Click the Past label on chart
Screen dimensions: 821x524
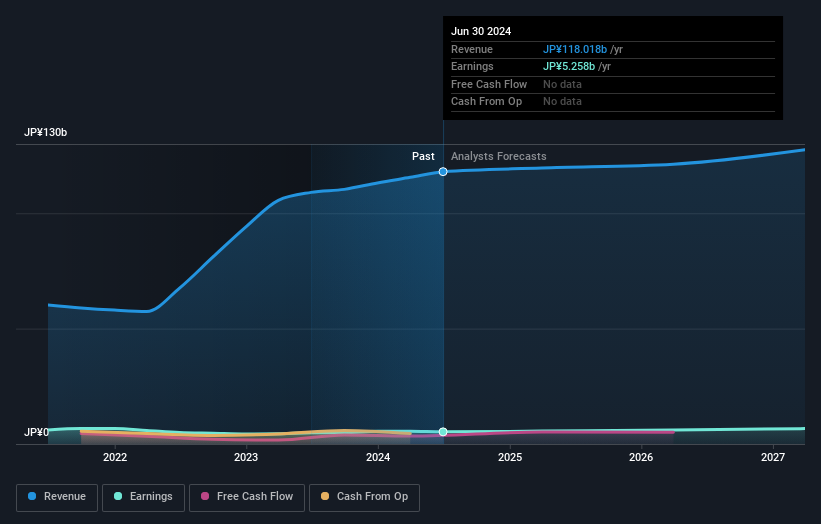(x=423, y=156)
